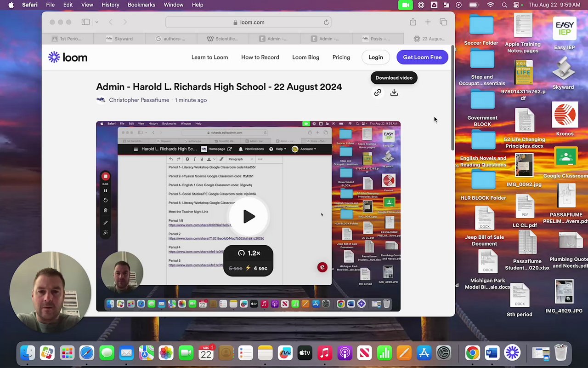This screenshot has height=368, width=588.
Task: Open Loom app from the Dock
Action: (512, 353)
